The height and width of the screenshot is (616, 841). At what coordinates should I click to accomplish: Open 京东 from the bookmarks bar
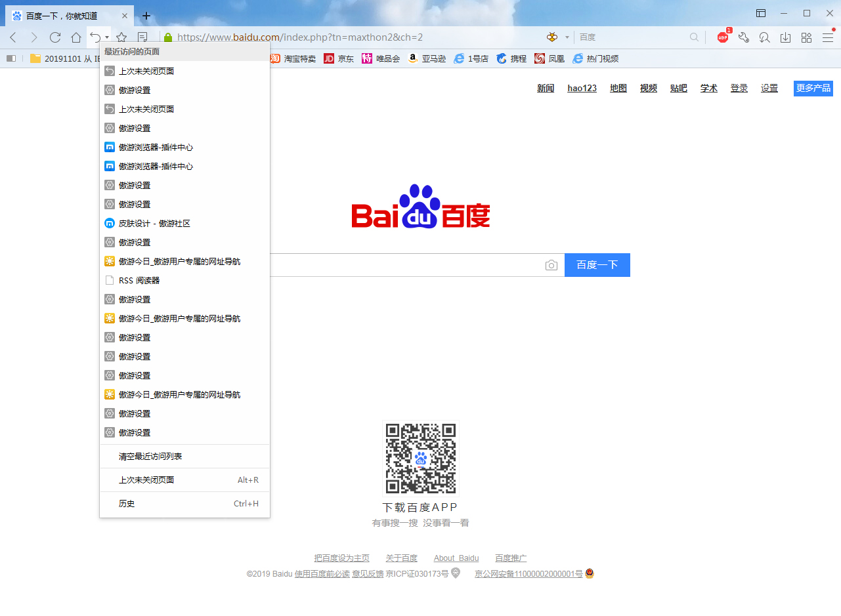pyautogui.click(x=338, y=58)
